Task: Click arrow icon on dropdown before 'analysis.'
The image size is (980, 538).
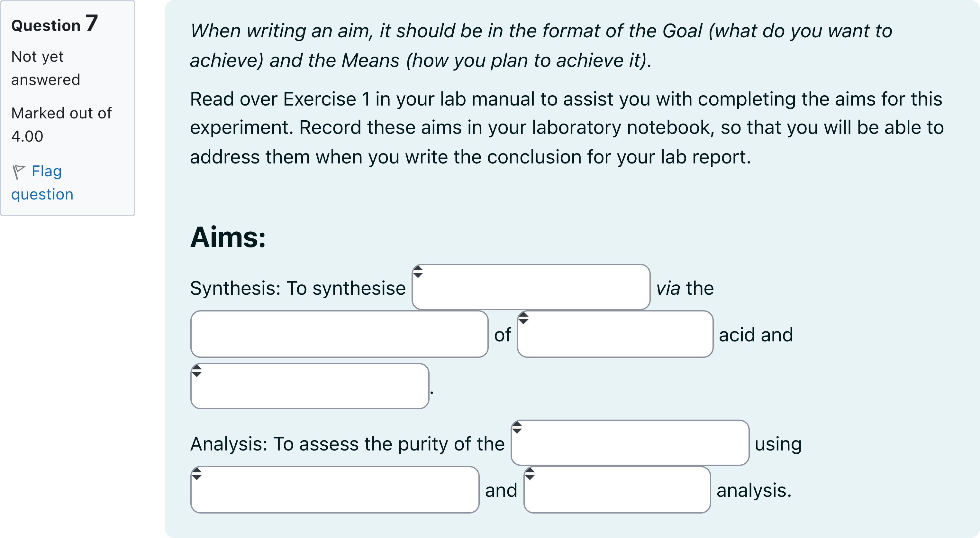Action: 530,474
